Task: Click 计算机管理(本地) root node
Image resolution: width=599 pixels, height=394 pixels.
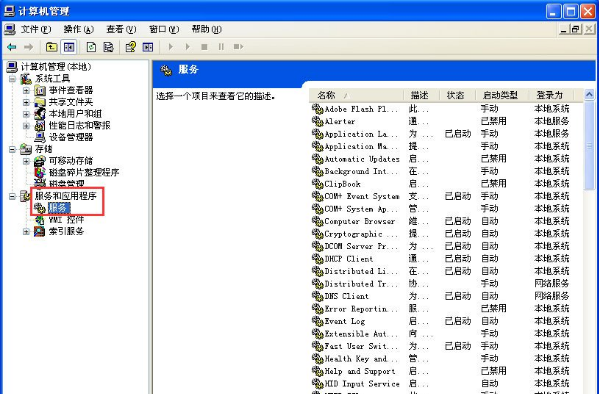Action: coord(56,66)
